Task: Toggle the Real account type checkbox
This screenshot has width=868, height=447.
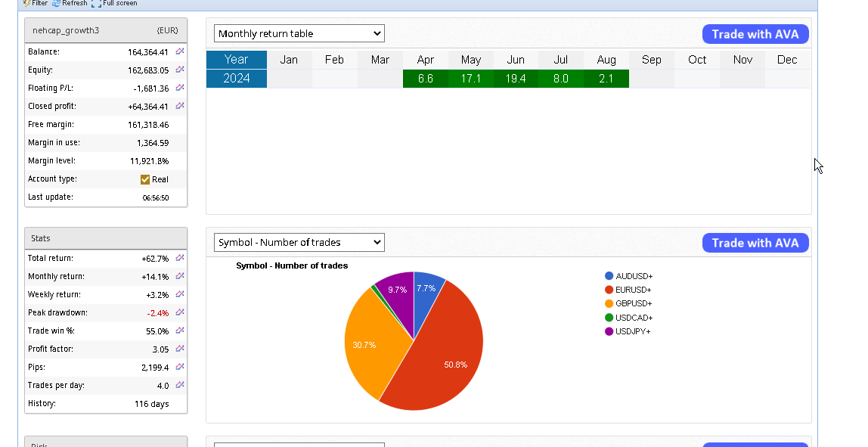Action: pyautogui.click(x=145, y=179)
